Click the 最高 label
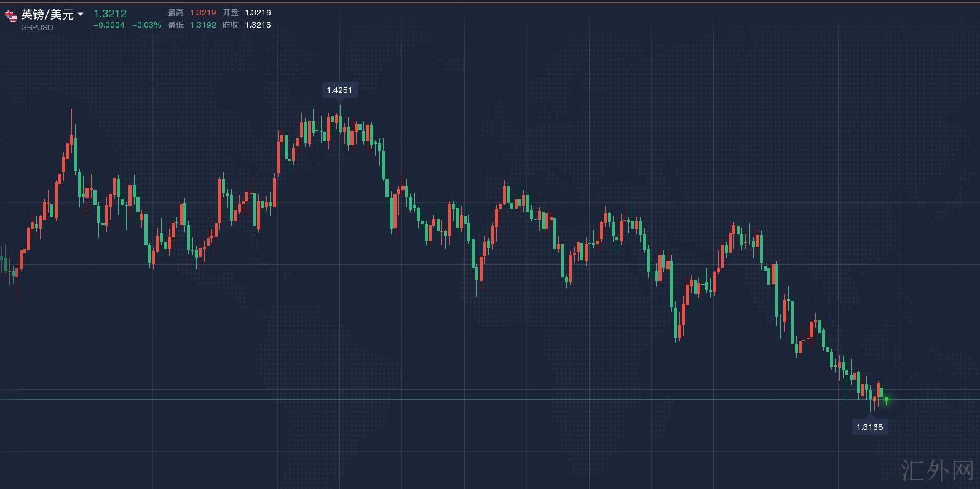 point(176,12)
